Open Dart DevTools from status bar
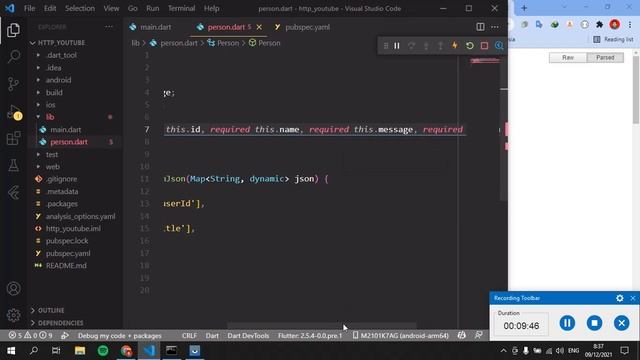The height and width of the screenshot is (360, 640). coord(248,336)
